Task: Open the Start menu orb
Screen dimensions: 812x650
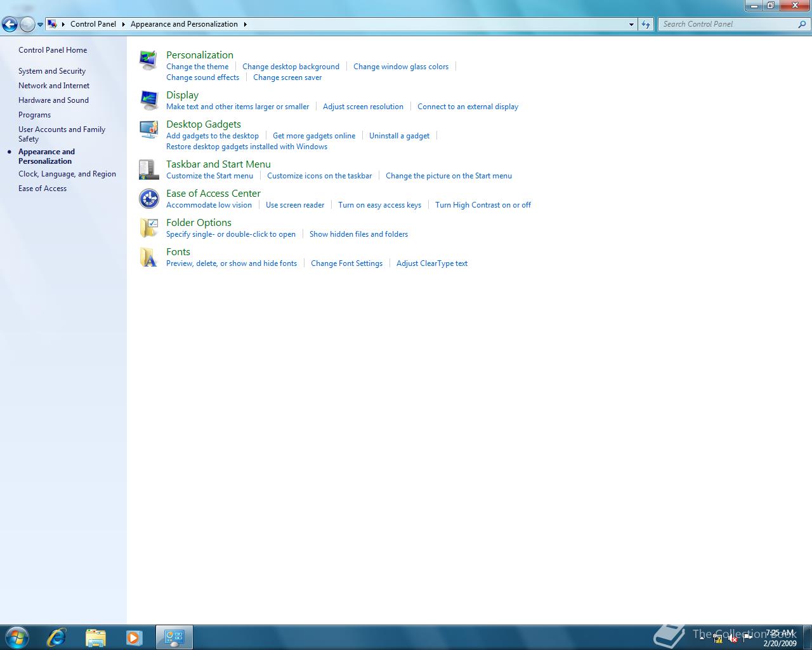Action: point(16,637)
